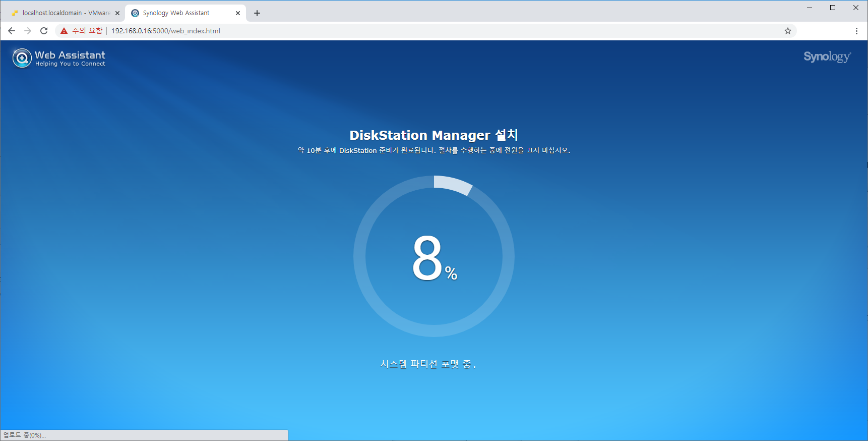Minimize the browser window
This screenshot has height=441, width=868.
810,8
